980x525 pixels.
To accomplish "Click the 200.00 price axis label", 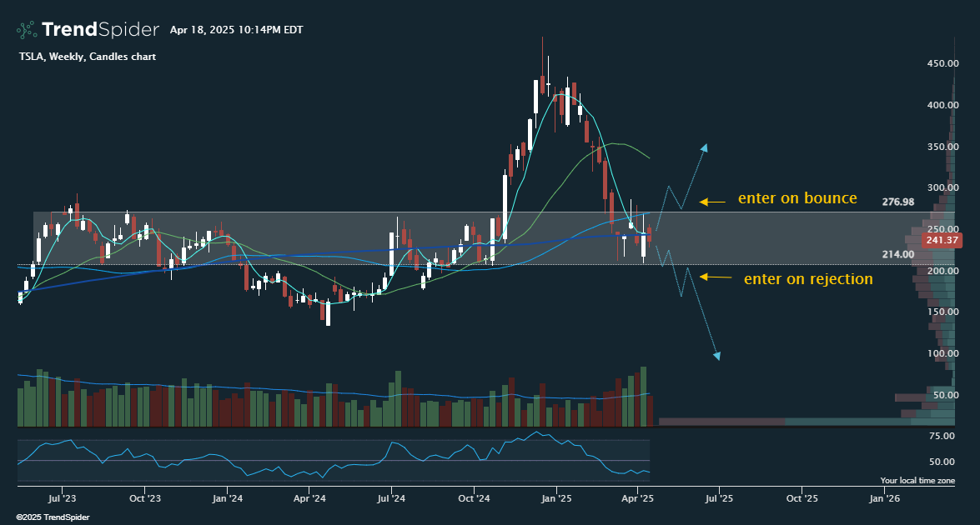I will click(943, 270).
